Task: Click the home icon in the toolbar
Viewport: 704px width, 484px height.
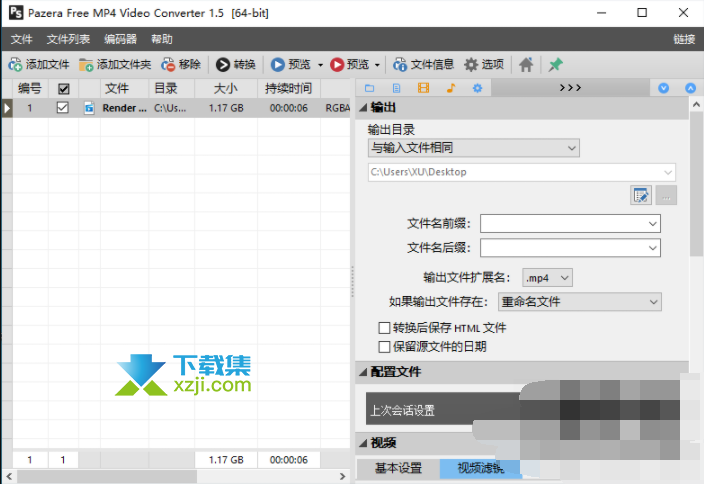Action: point(526,65)
